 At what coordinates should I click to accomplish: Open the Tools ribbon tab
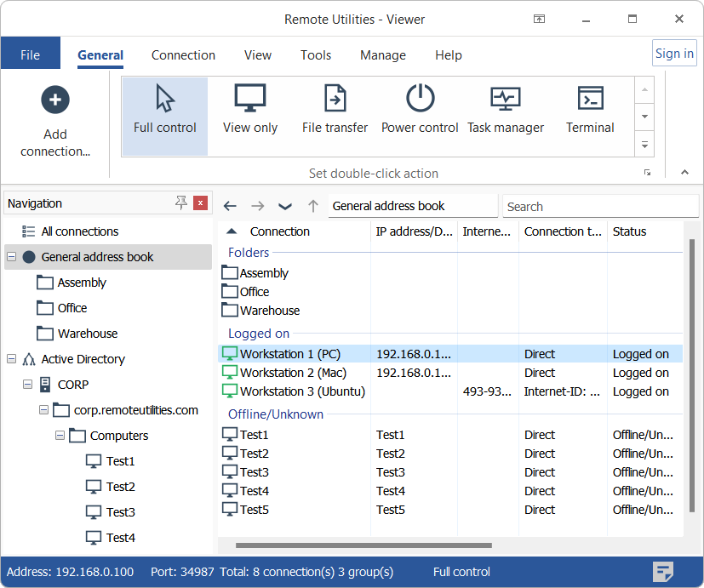316,55
